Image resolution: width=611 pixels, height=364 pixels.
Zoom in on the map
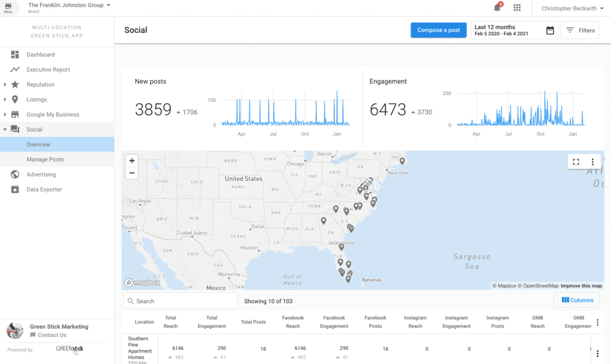[132, 161]
